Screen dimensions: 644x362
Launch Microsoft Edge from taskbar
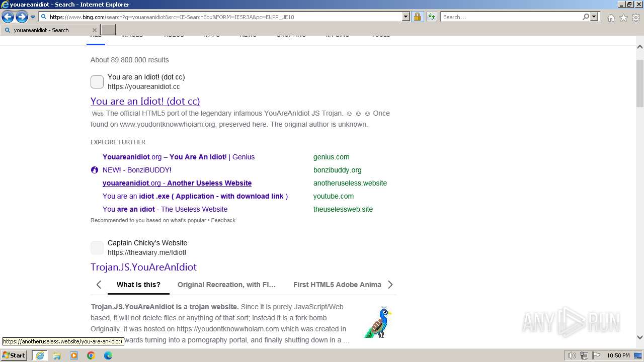[x=108, y=355]
